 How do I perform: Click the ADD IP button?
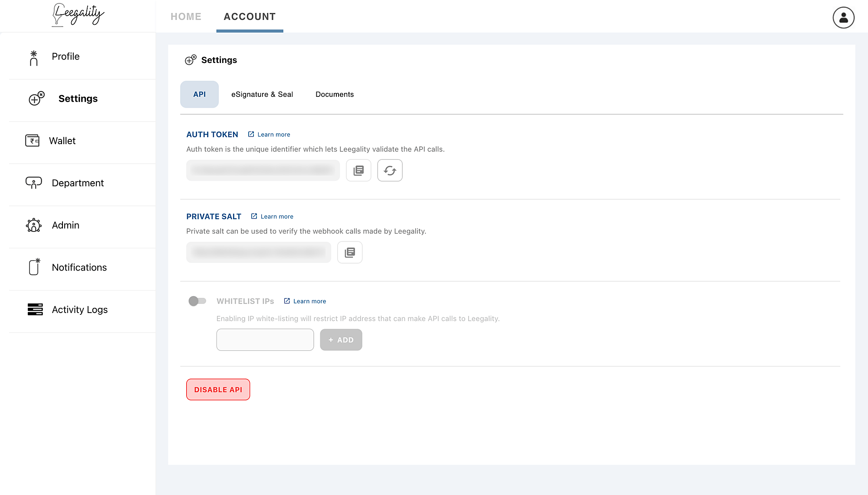tap(341, 340)
